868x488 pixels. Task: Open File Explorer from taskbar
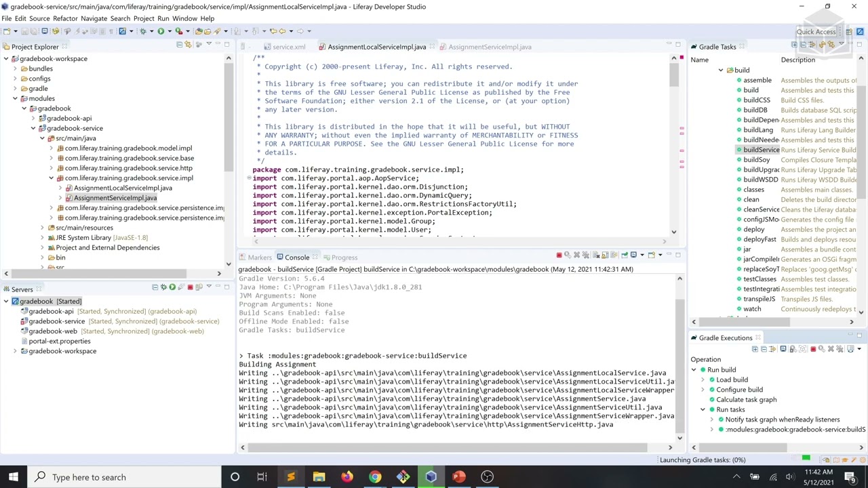pos(319,477)
